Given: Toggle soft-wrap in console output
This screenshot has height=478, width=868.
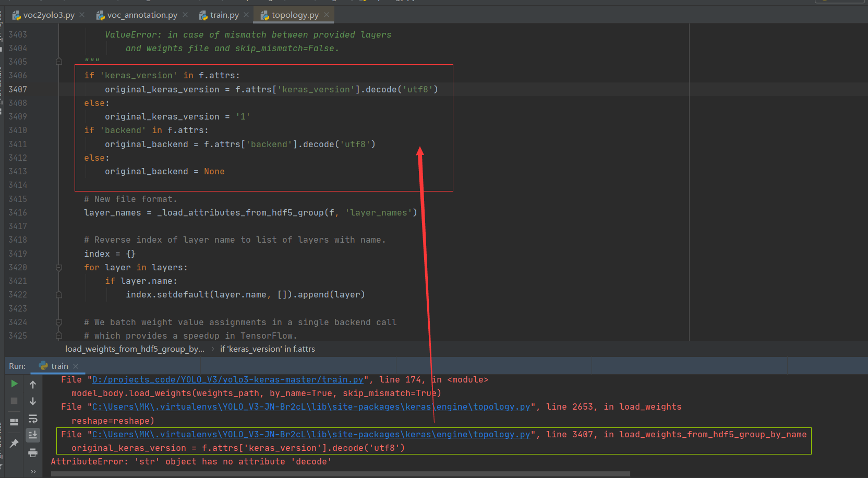Looking at the screenshot, I should click(x=33, y=419).
